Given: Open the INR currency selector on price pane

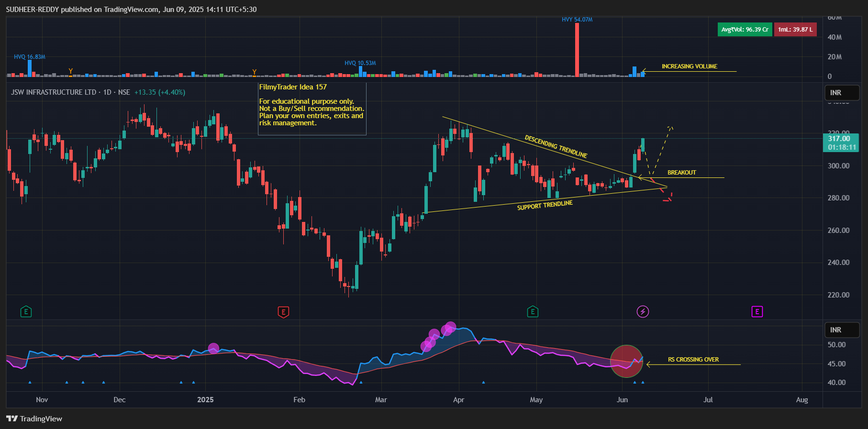Looking at the screenshot, I should point(842,93).
